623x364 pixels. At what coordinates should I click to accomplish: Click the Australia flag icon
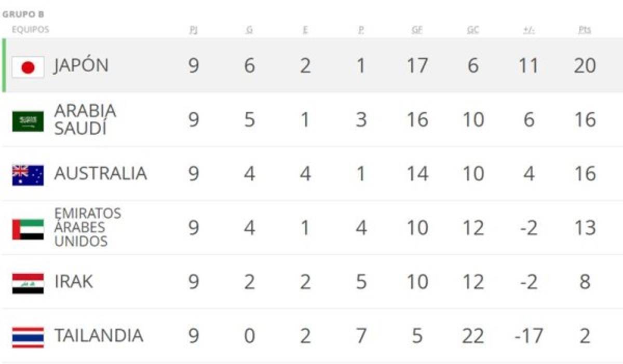pyautogui.click(x=28, y=175)
